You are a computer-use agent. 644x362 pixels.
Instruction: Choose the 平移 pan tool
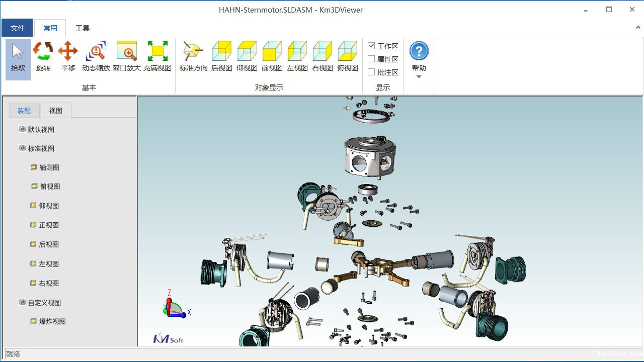point(68,57)
